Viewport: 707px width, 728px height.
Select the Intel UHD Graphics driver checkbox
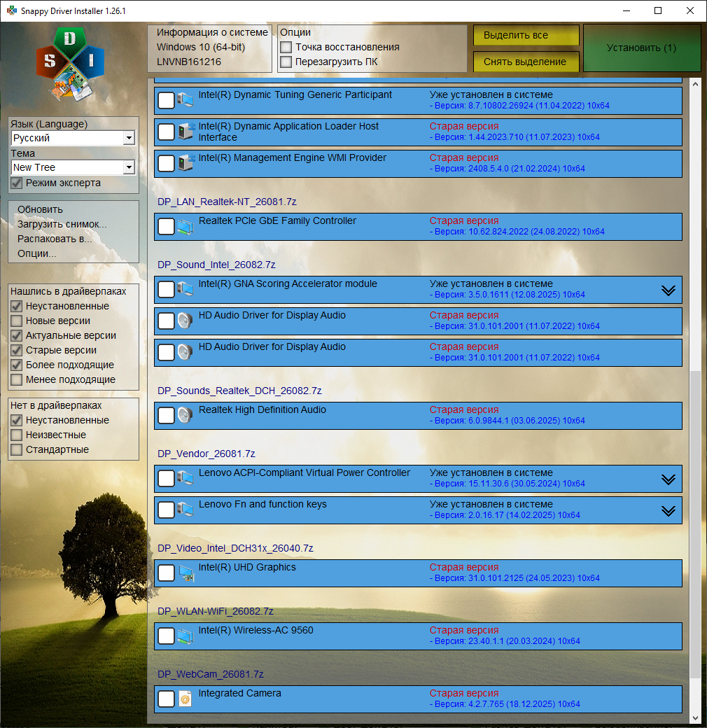(x=166, y=573)
